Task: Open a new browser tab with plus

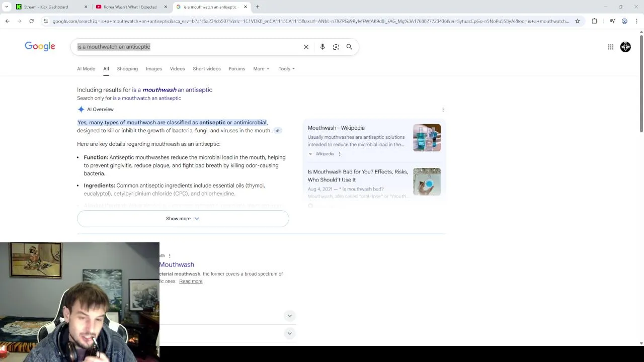Action: (258, 7)
